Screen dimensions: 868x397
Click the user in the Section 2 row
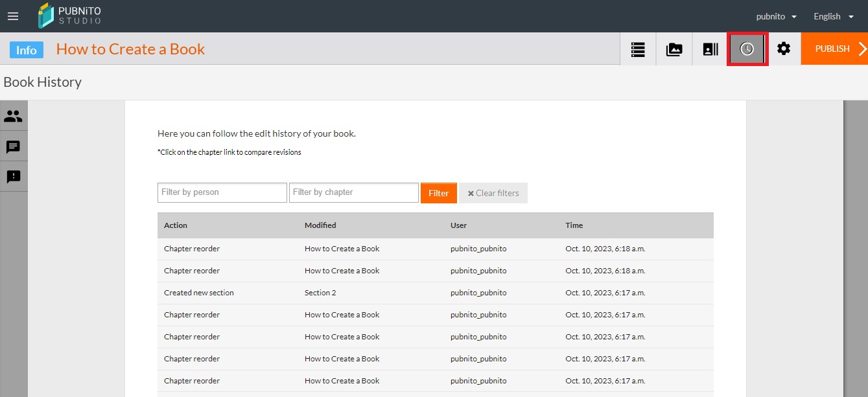pyautogui.click(x=478, y=293)
